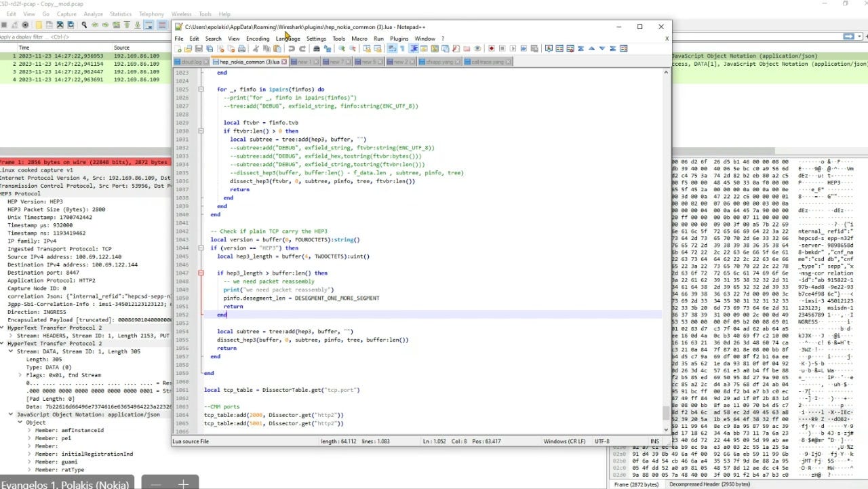Toggle the monitoring (eye) icon in Notepad++

click(x=477, y=49)
